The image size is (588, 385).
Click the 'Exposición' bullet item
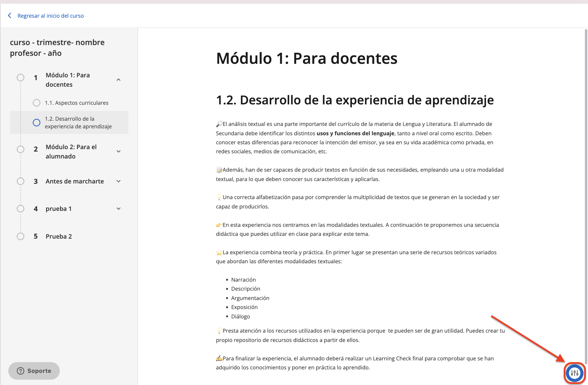[244, 307]
